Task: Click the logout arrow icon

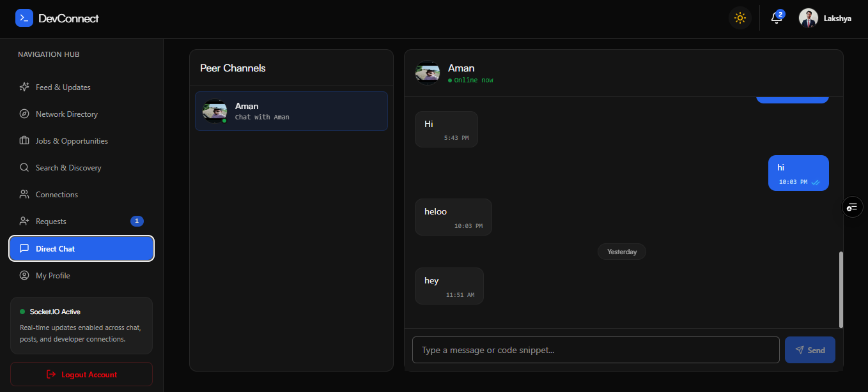Action: 52,375
